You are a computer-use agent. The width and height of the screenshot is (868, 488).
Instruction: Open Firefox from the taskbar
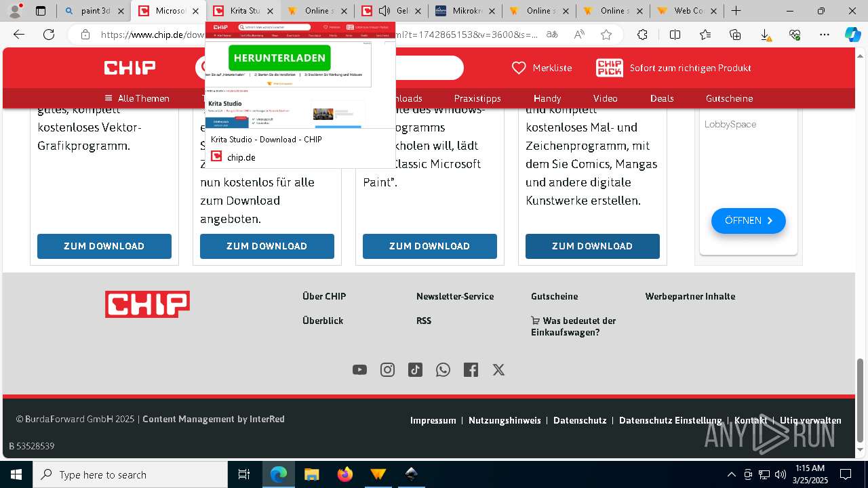coord(345,474)
